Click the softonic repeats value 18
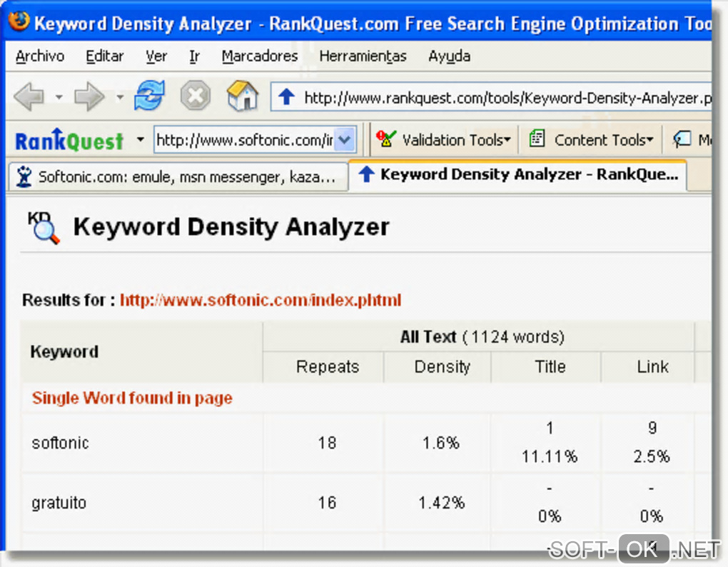Image resolution: width=728 pixels, height=567 pixels. point(328,443)
